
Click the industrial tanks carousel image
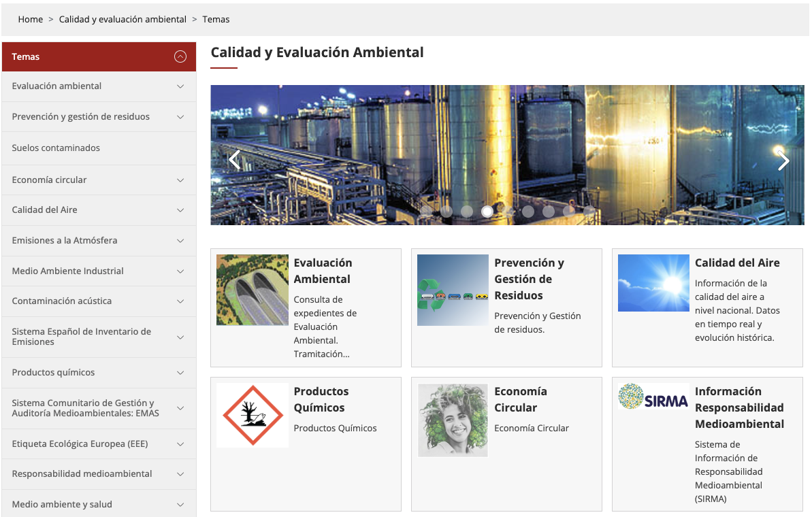coord(508,154)
